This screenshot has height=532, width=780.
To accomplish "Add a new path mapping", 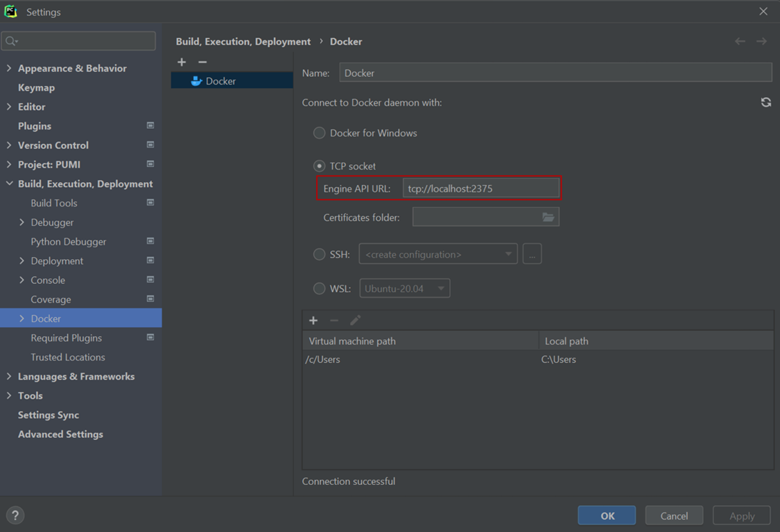I will (x=313, y=321).
